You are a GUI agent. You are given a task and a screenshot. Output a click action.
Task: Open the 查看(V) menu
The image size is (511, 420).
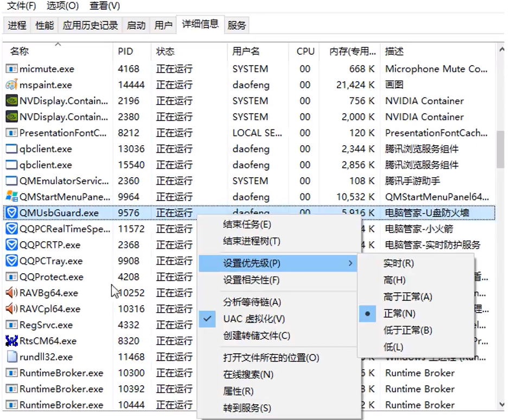point(105,5)
